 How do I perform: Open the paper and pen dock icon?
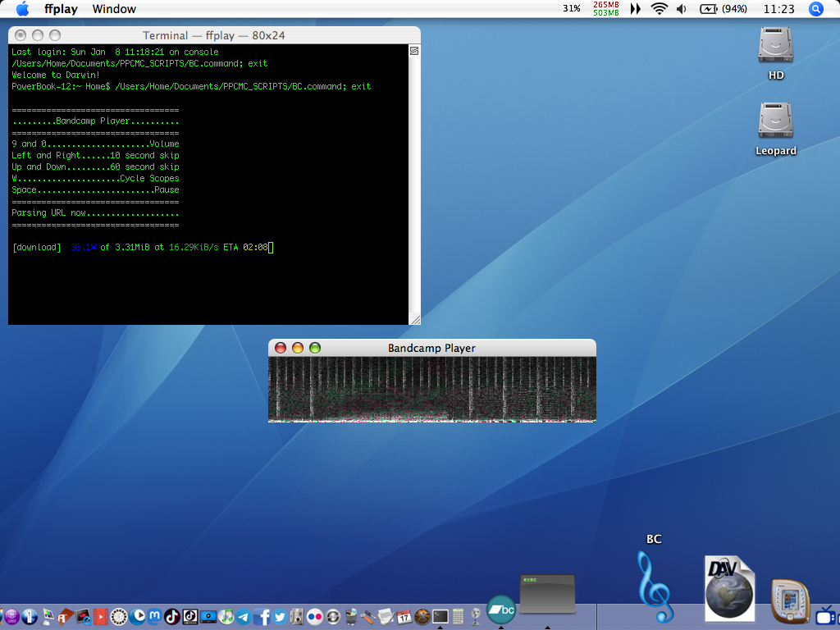click(x=386, y=617)
